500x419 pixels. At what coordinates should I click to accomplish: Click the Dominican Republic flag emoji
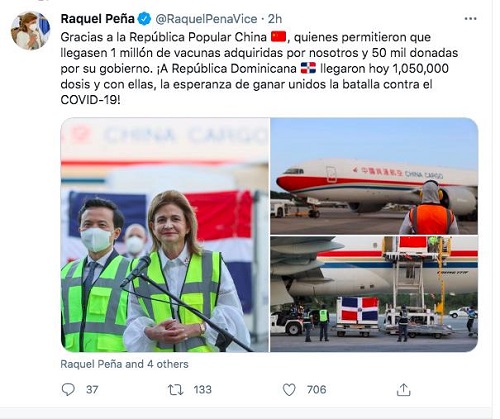(x=308, y=68)
